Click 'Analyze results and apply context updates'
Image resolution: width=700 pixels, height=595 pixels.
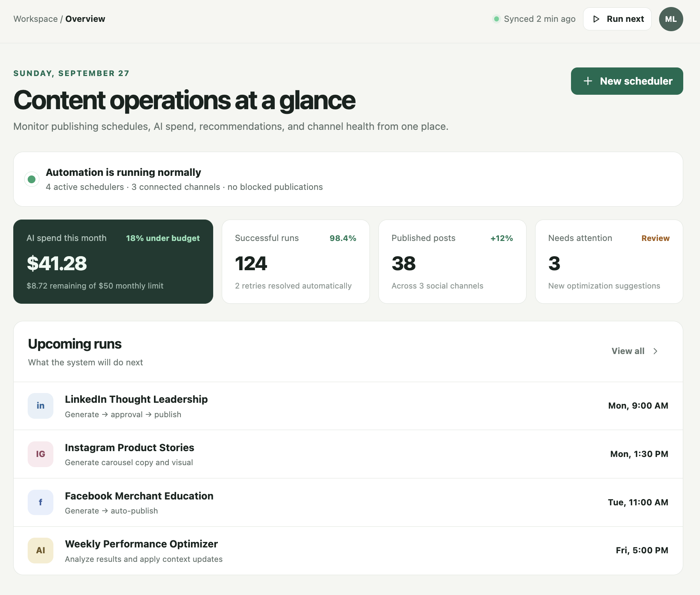click(x=144, y=559)
